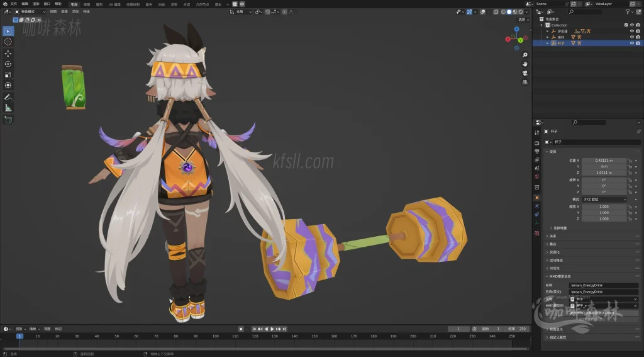The width and height of the screenshot is (644, 357).
Task: Open the View Layer properties tab
Action: point(537,159)
